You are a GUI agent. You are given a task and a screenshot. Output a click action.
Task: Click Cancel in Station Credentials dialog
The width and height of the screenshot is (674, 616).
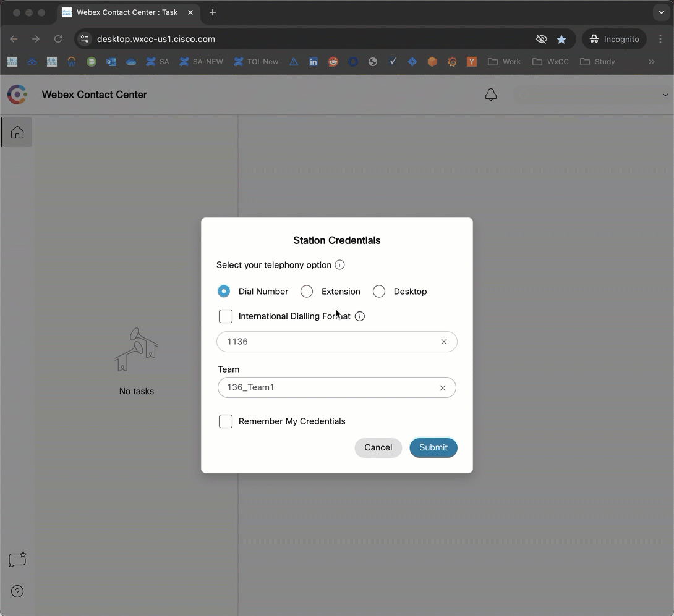tap(378, 447)
